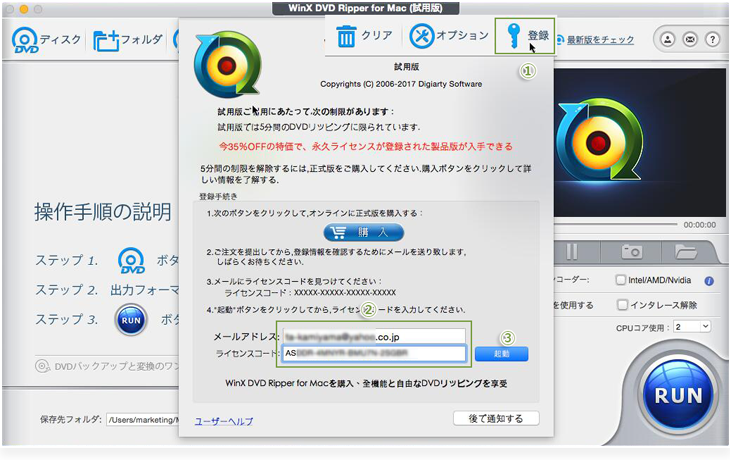
Task: Click the question mark help icon
Action: coord(712,39)
